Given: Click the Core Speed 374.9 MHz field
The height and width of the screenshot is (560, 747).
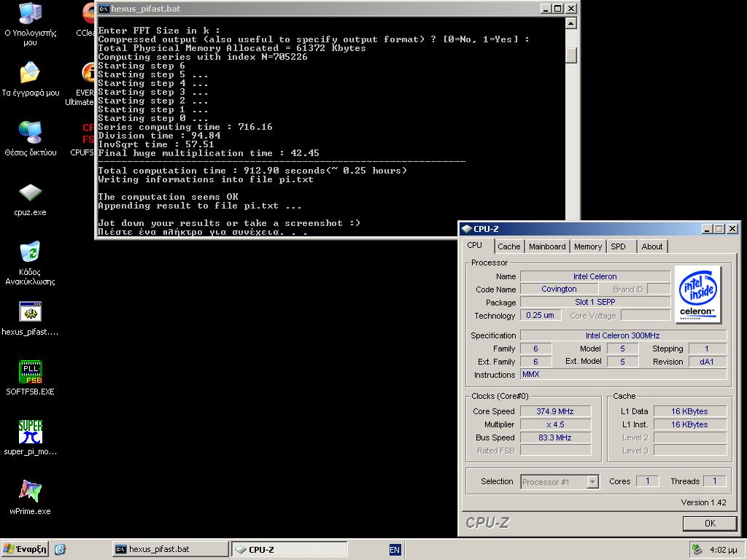Looking at the screenshot, I should (555, 411).
